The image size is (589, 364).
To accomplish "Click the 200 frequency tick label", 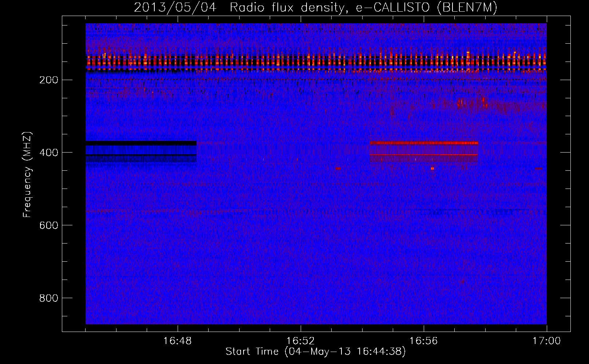I will [x=49, y=80].
